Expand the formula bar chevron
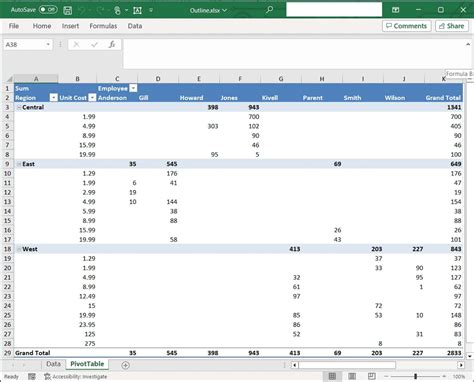The height and width of the screenshot is (382, 474). pos(468,44)
